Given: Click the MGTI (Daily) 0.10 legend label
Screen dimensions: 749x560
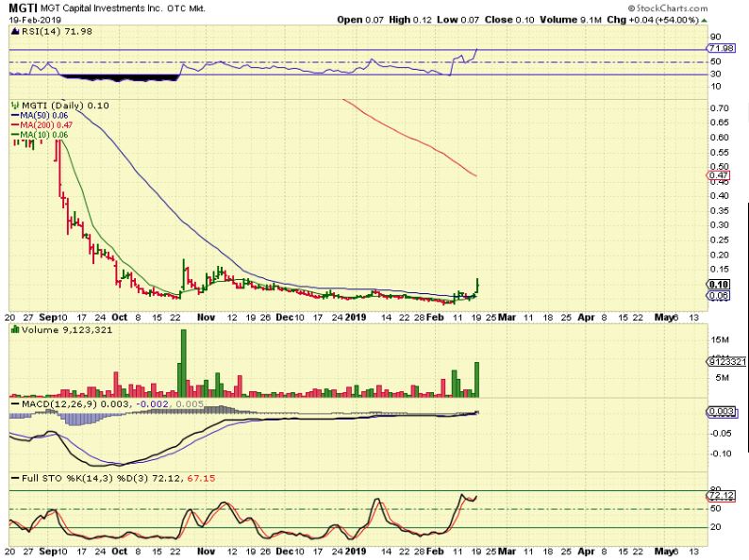Looking at the screenshot, I should pos(65,106).
